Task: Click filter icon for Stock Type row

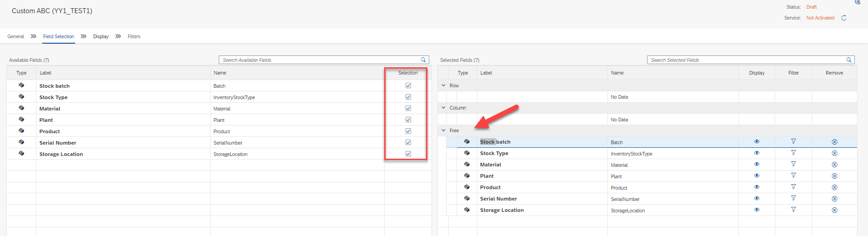Action: pyautogui.click(x=793, y=153)
